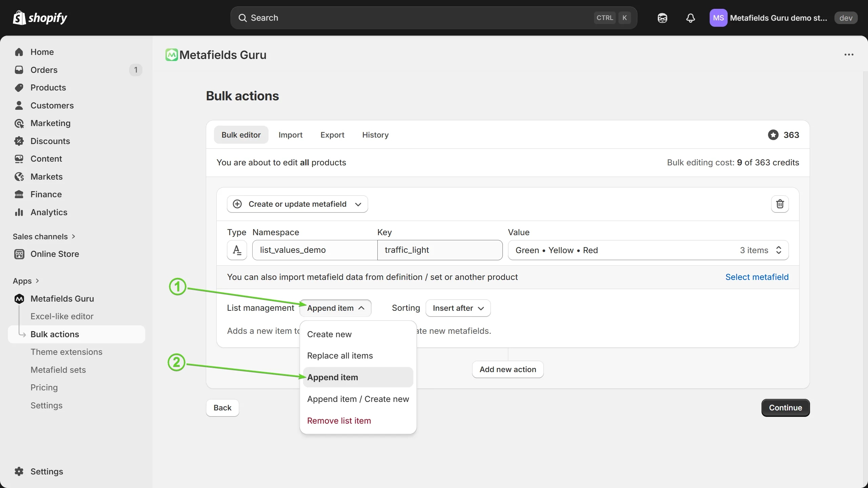
Task: Open the Insert after sorting dropdown
Action: [x=458, y=308]
